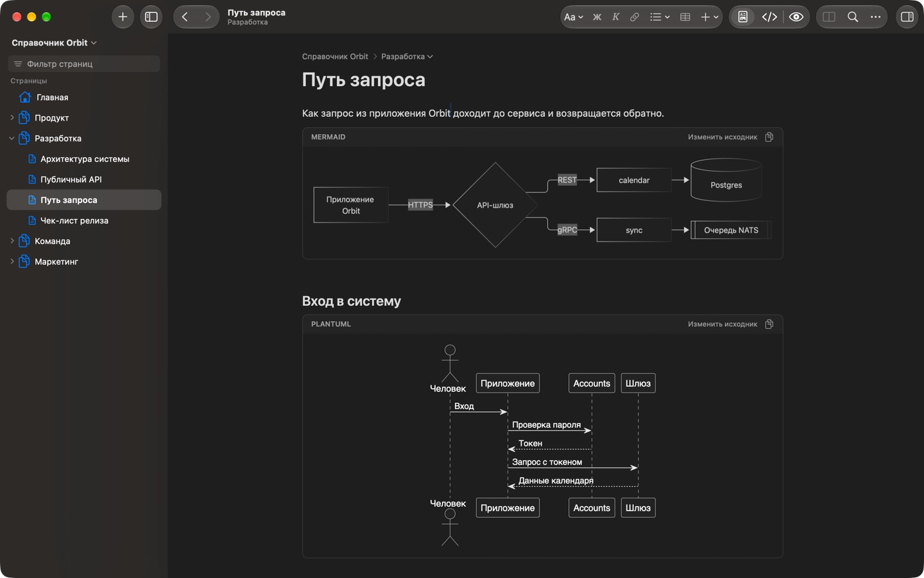Open the Главная home page
The image size is (924, 578).
84,97
